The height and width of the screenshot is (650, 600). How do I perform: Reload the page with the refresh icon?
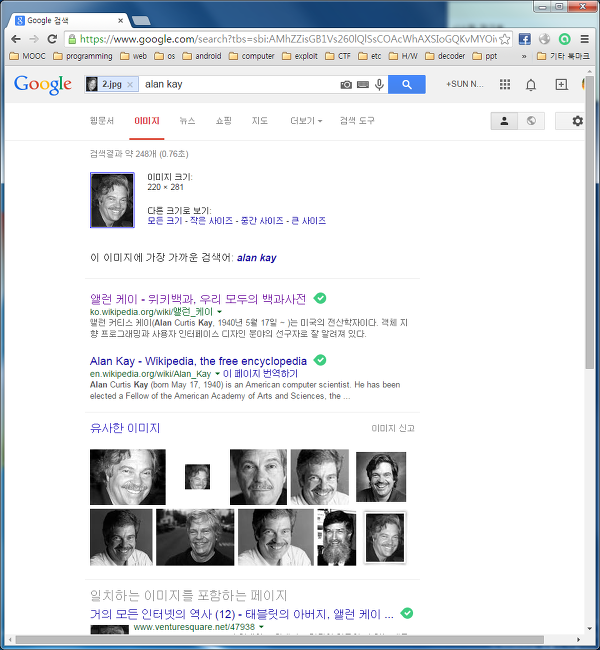(52, 39)
